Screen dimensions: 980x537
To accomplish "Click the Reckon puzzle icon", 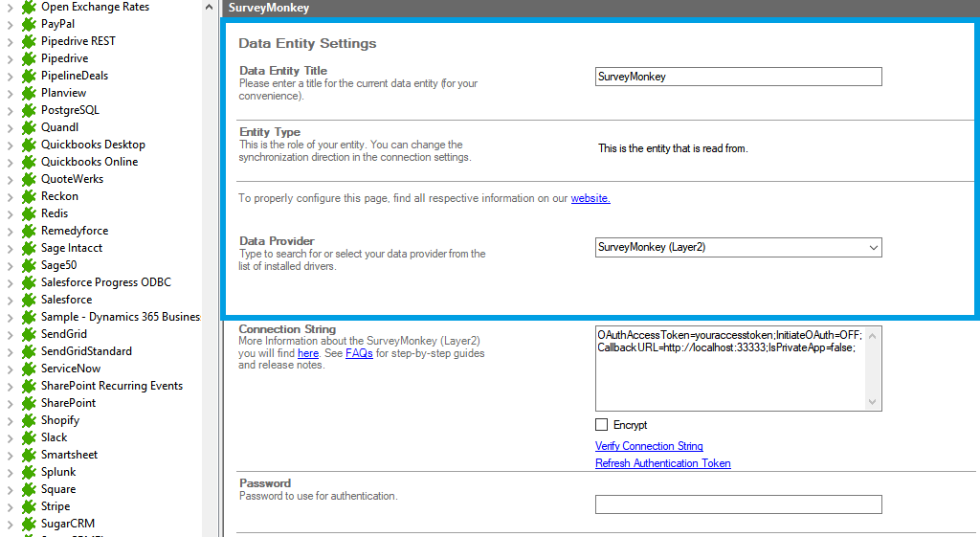I will 29,196.
